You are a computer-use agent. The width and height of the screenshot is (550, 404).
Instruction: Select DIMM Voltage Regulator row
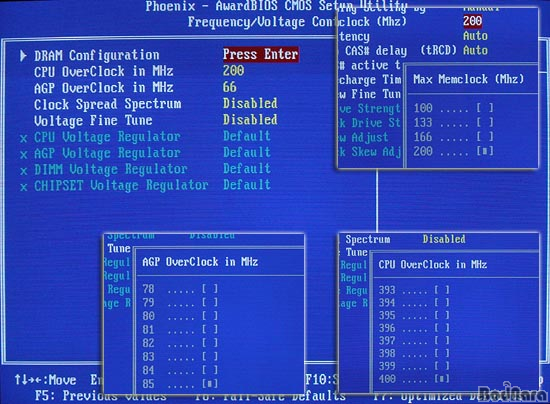(111, 169)
